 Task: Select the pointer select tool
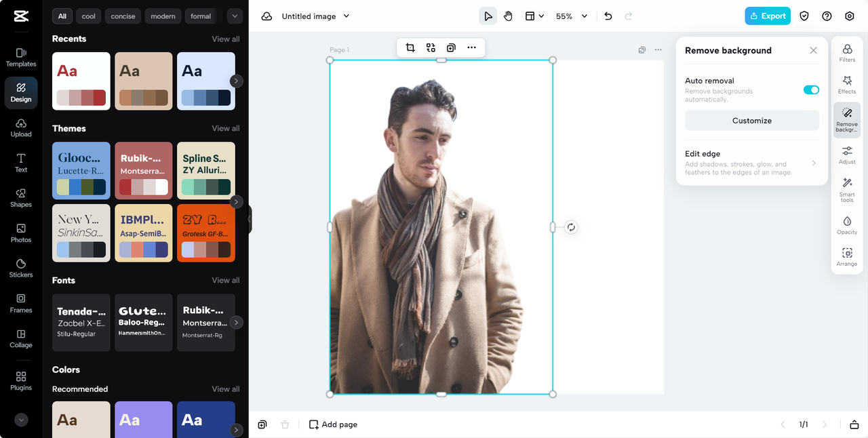(x=488, y=16)
